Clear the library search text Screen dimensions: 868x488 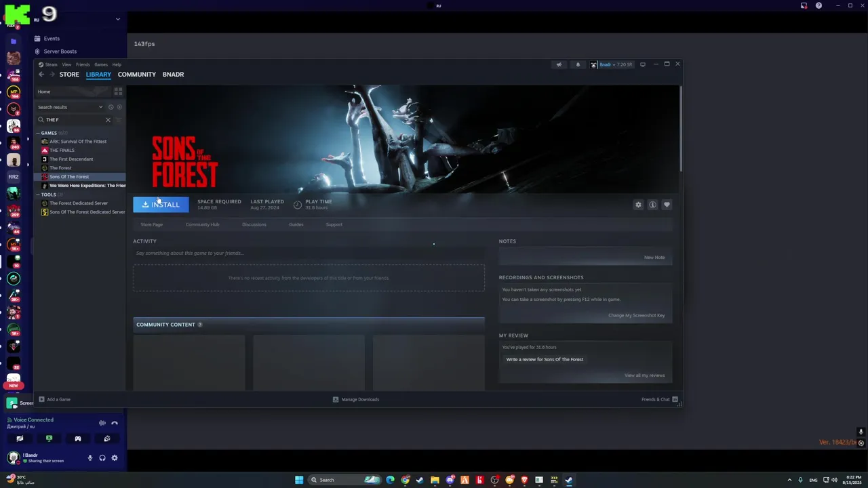point(108,120)
